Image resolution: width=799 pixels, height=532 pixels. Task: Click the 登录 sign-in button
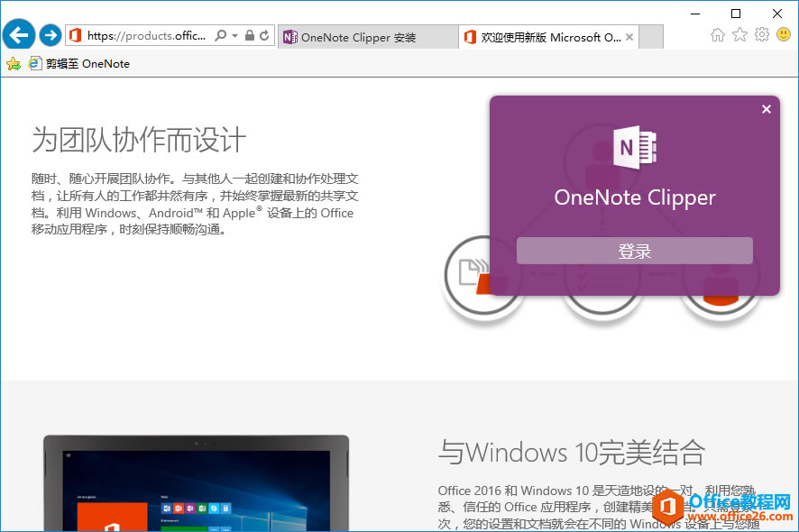click(634, 250)
